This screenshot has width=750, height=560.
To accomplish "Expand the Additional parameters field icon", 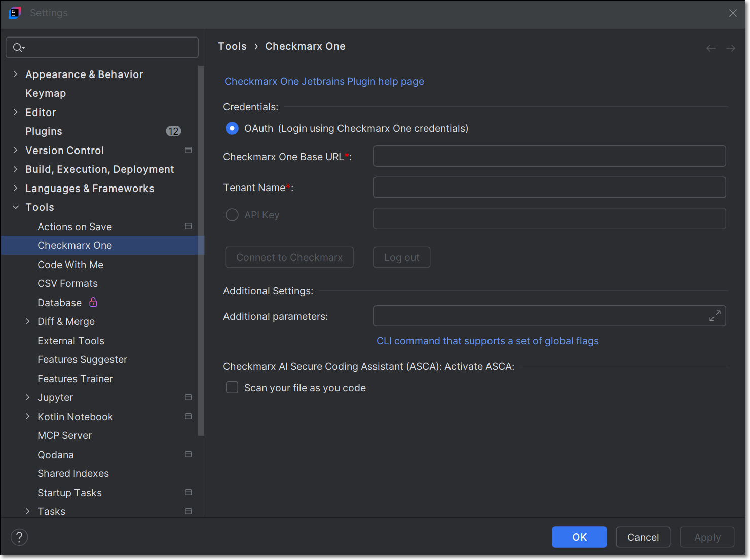I will coord(715,316).
